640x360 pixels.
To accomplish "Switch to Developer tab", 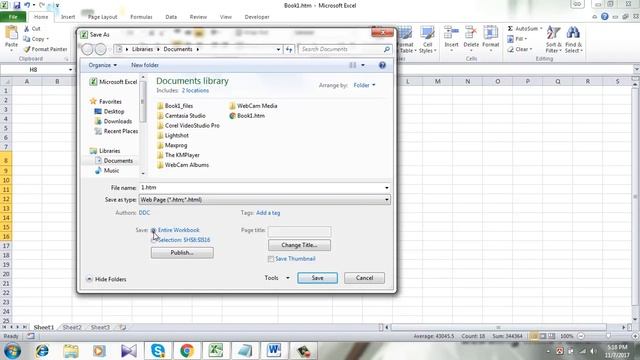I will click(x=257, y=17).
